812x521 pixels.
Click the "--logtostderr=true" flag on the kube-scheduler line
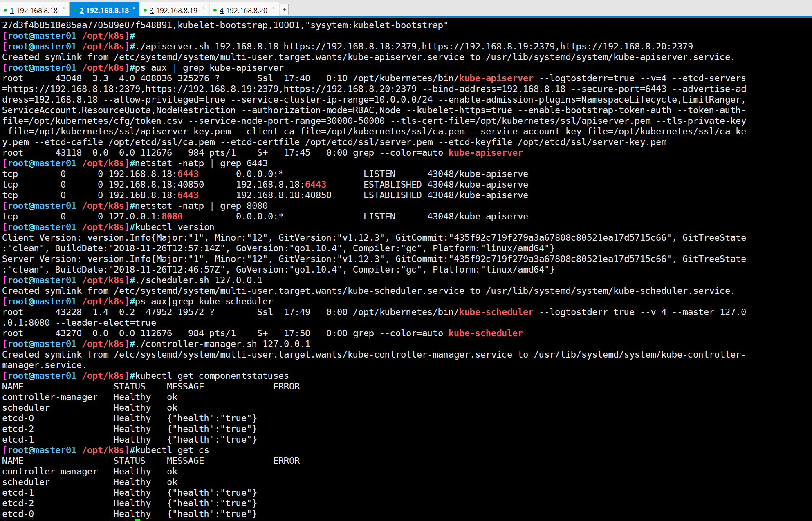coord(587,312)
